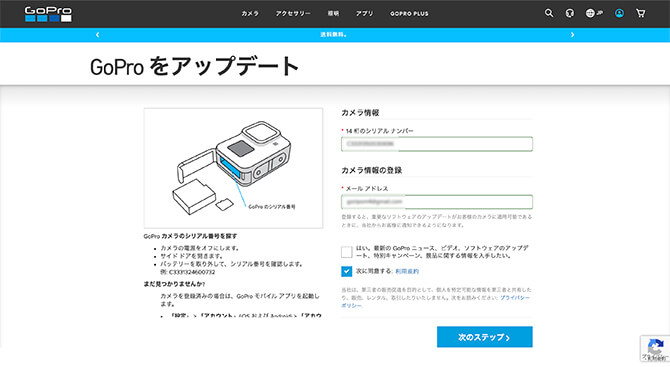Open the カメラ menu
670x367 pixels.
pos(250,14)
